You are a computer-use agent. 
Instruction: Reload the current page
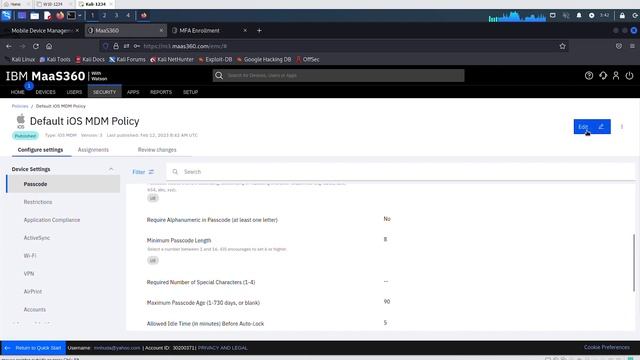point(36,46)
